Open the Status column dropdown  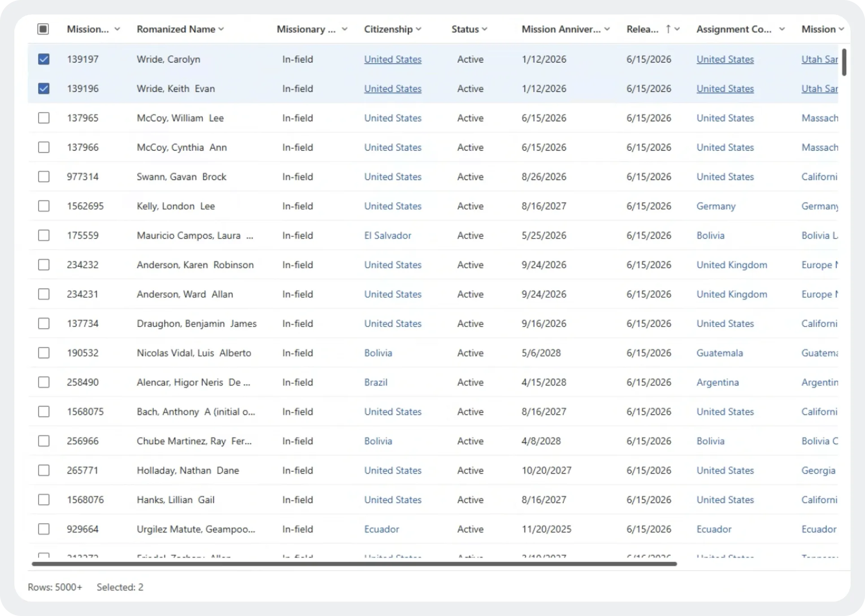pyautogui.click(x=484, y=29)
